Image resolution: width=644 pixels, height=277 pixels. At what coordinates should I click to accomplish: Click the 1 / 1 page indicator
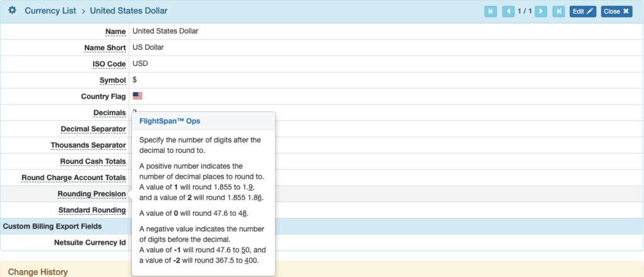[x=525, y=11]
